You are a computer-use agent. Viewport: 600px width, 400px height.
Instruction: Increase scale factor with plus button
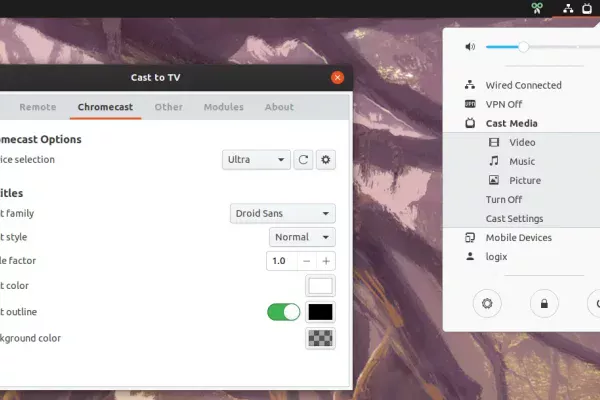pyautogui.click(x=326, y=261)
